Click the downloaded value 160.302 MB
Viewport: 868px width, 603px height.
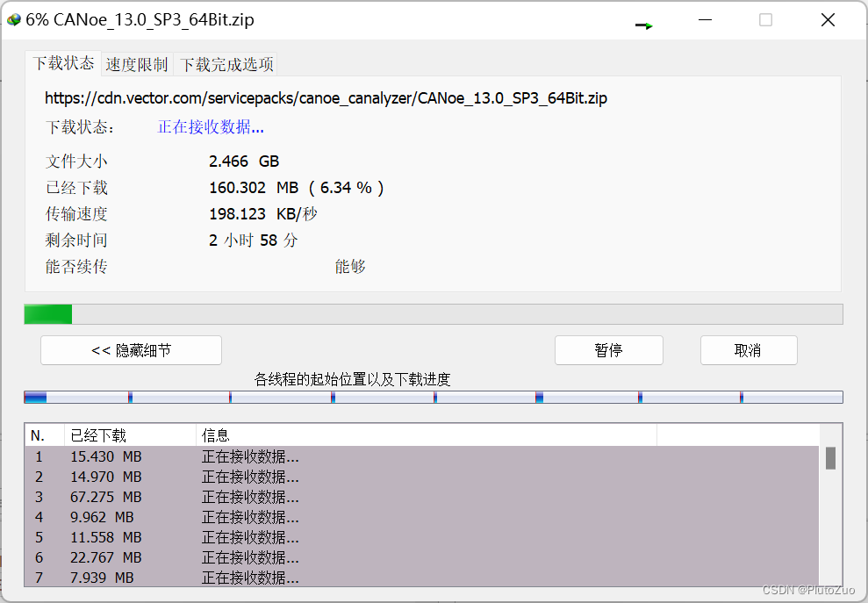point(254,188)
